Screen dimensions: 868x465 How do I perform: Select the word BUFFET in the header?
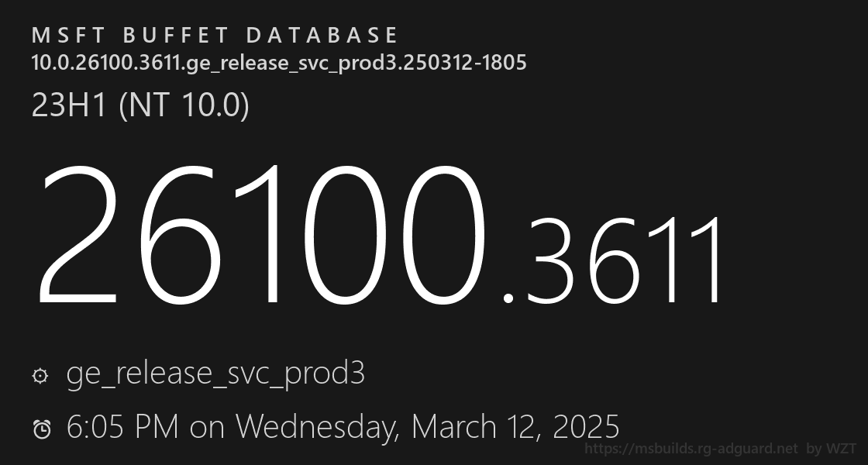tap(175, 36)
